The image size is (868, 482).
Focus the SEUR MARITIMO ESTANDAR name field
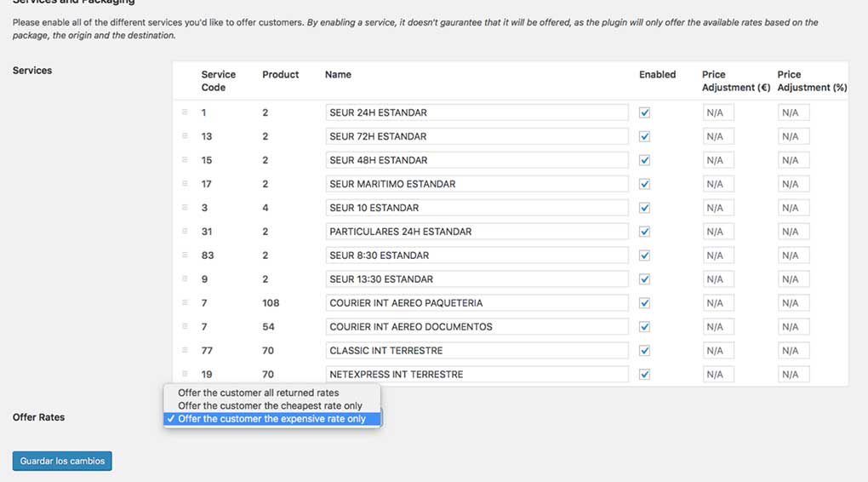coord(477,184)
